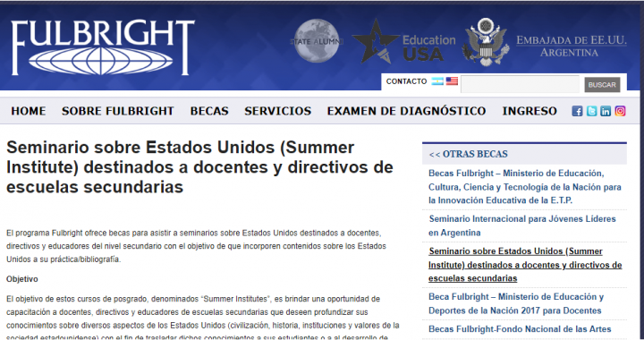The image size is (644, 340).
Task: Open the LinkedIn social icon
Action: pyautogui.click(x=606, y=111)
